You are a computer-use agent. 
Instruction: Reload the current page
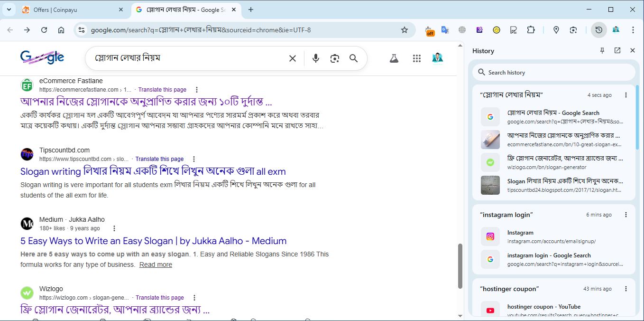44,30
